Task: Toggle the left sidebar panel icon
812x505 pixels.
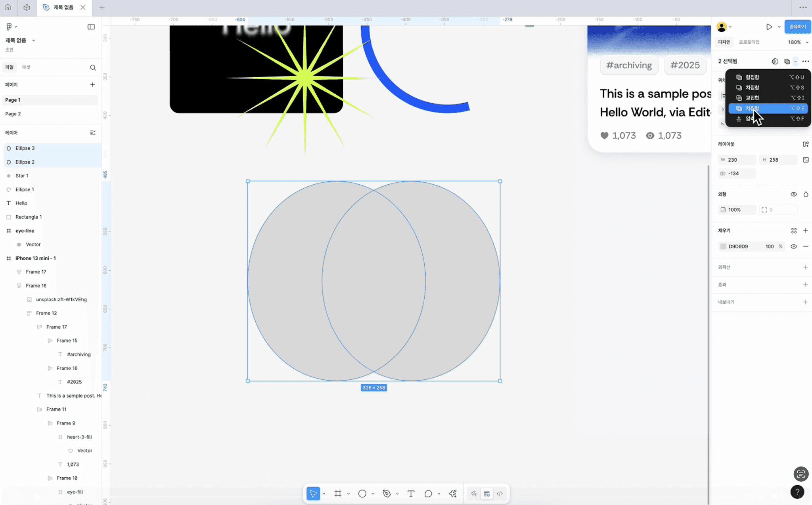Action: (91, 27)
